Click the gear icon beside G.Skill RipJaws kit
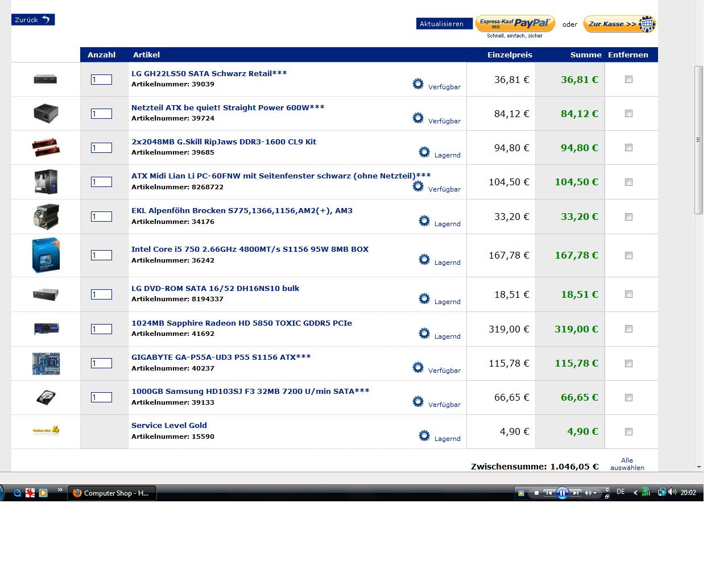Viewport: 728px width, 582px height. (x=424, y=152)
